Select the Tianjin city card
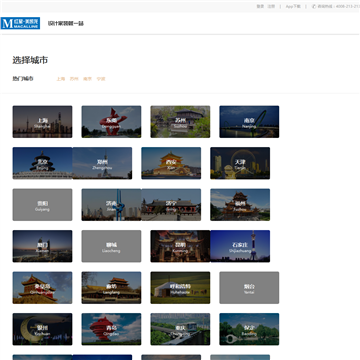Screen dimensions: 360x360 coord(240,163)
